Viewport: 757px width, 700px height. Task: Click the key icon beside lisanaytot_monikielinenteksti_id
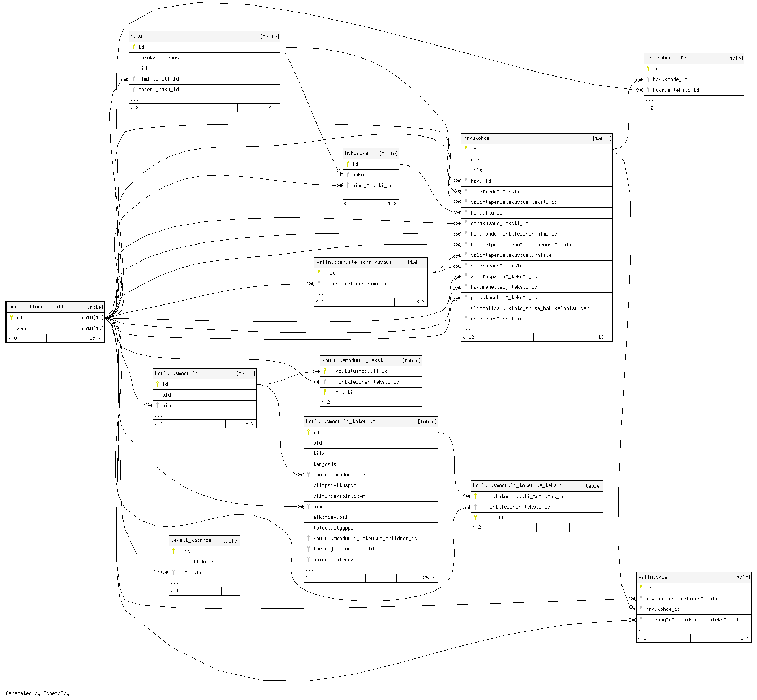pos(641,620)
